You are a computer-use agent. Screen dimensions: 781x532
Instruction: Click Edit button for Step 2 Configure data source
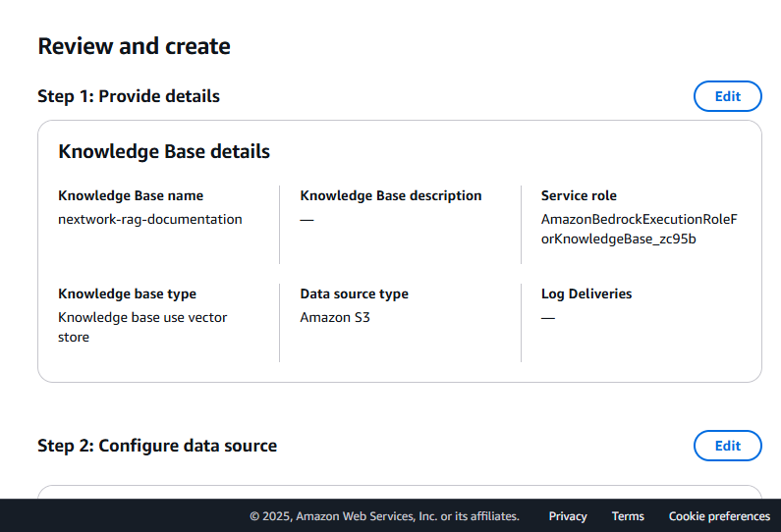[727, 446]
